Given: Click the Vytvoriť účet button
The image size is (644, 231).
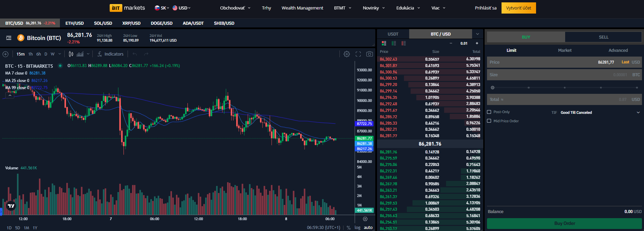Looking at the screenshot, I should click(518, 8).
